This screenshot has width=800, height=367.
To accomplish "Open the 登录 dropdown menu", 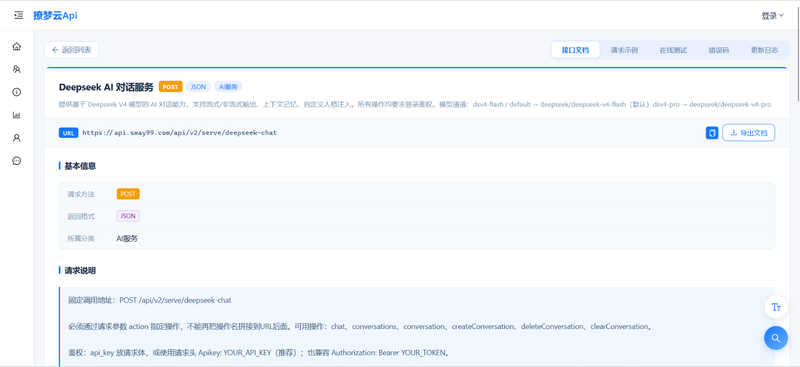I will pos(772,16).
